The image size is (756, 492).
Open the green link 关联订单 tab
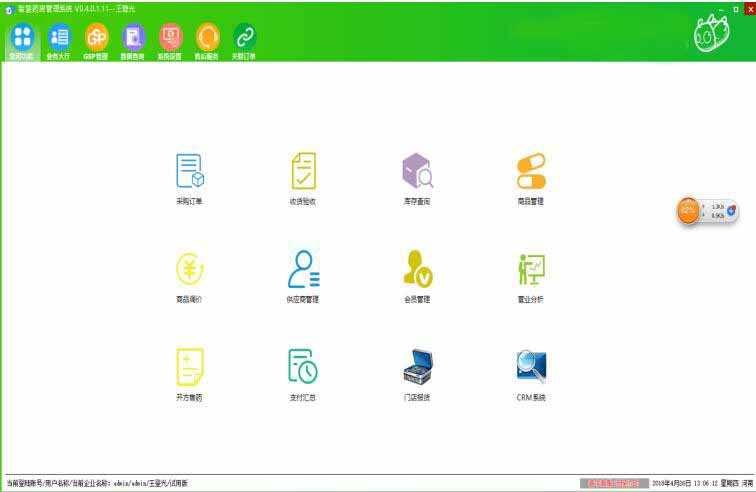point(244,41)
